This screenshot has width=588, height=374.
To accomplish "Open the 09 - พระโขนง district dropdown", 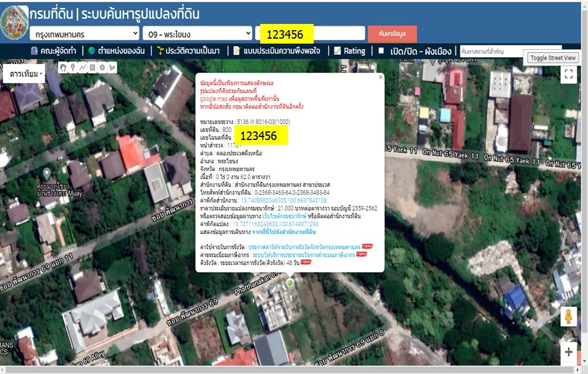I will pyautogui.click(x=197, y=33).
